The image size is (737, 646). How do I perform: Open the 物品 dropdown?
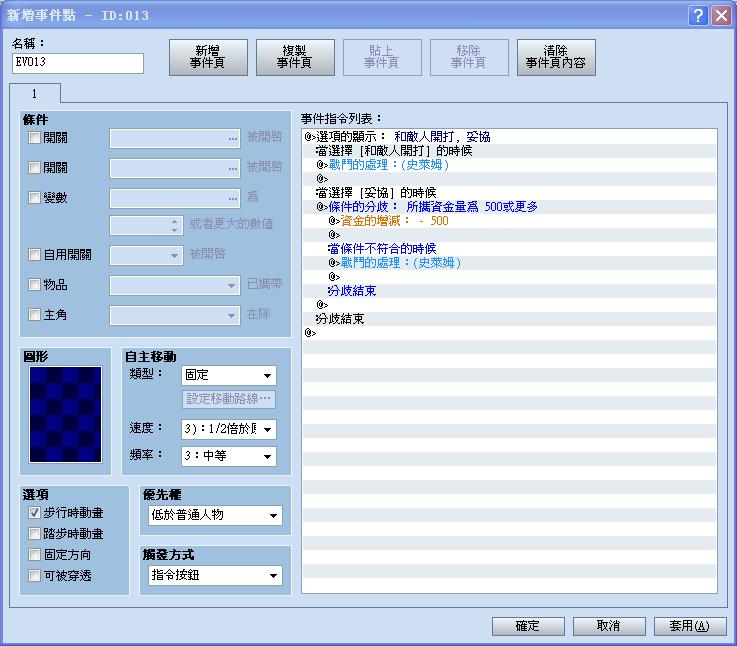[x=175, y=285]
